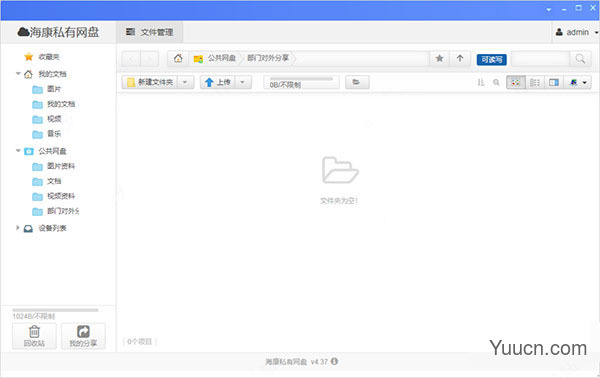The height and width of the screenshot is (378, 600).
Task: Open the 文档 folder under 公共网盘
Action: 54,181
